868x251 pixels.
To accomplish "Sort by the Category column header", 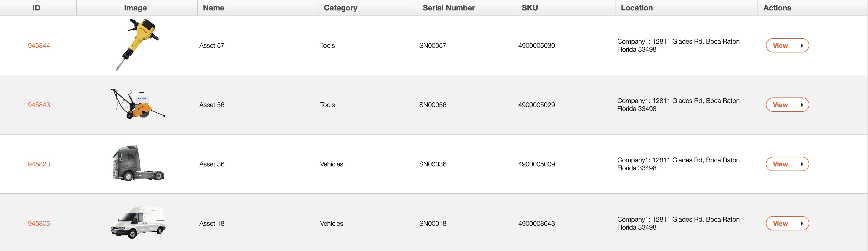I will pos(340,8).
